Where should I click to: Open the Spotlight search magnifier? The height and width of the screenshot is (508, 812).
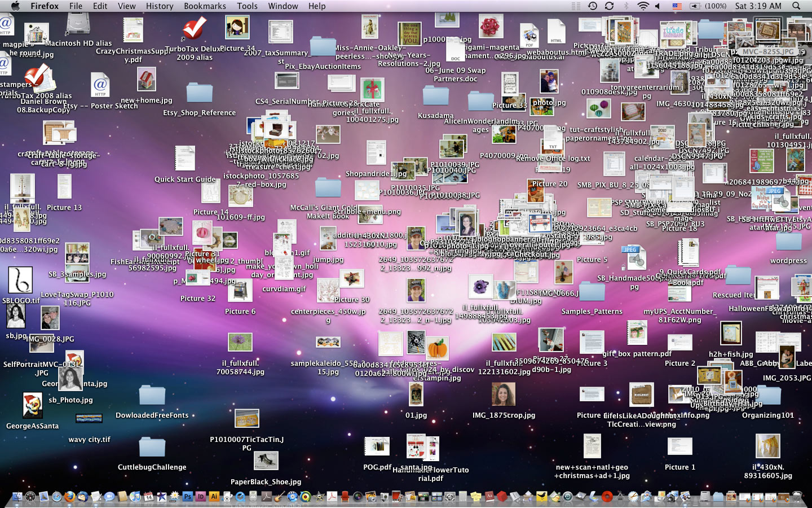[796, 6]
